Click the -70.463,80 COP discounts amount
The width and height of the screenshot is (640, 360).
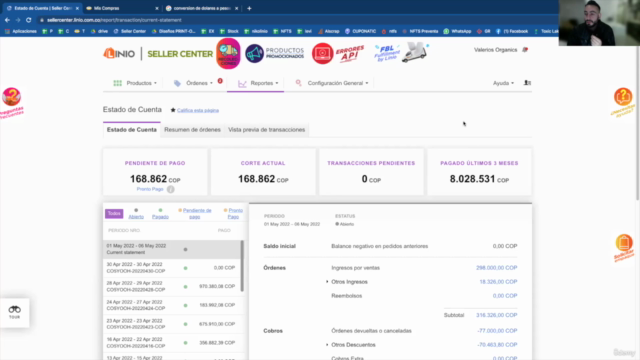(497, 344)
